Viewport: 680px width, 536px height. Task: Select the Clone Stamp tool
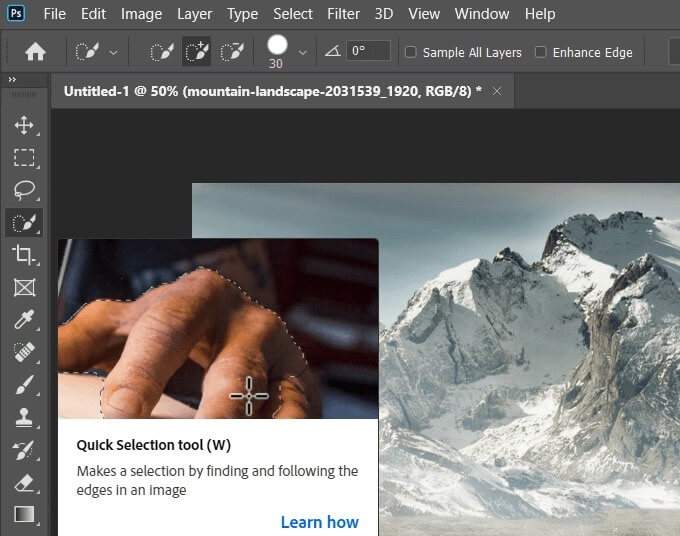(x=24, y=417)
